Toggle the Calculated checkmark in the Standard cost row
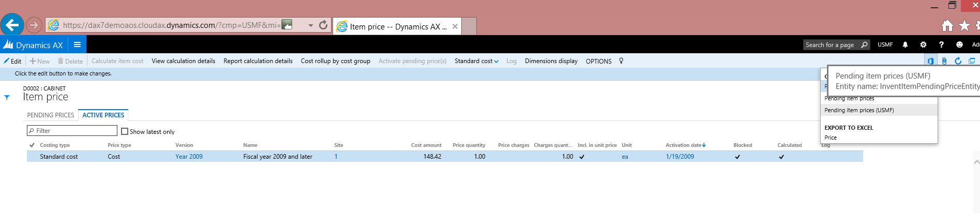Screen dimensions: 980x213 [x=781, y=157]
